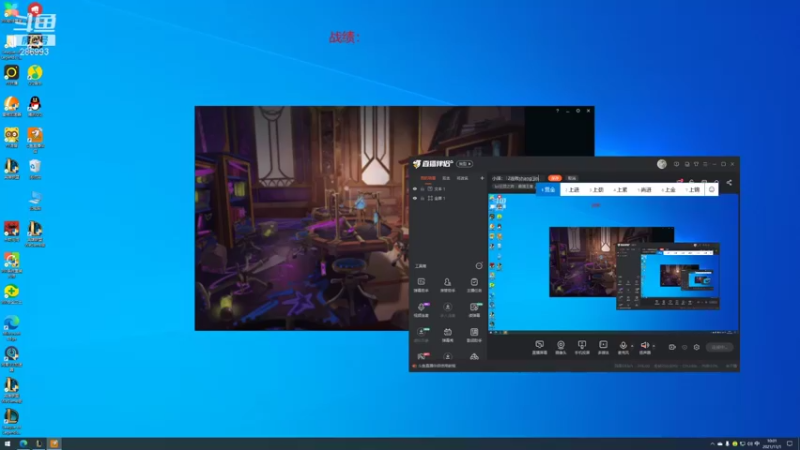Open Microsoft Edge desktop shortcut
The width and height of the screenshot is (800, 450).
(12, 327)
